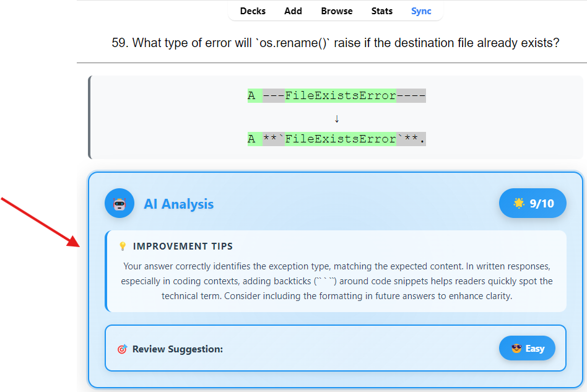Select the Sync menu item
Viewport: 587px width, 392px height.
[x=421, y=11]
